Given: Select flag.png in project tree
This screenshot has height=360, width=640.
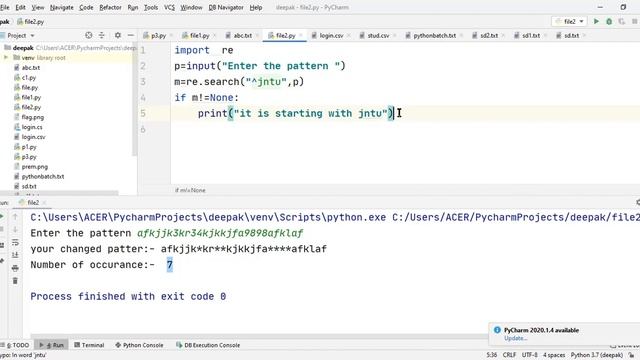Looking at the screenshot, I should click(x=33, y=117).
